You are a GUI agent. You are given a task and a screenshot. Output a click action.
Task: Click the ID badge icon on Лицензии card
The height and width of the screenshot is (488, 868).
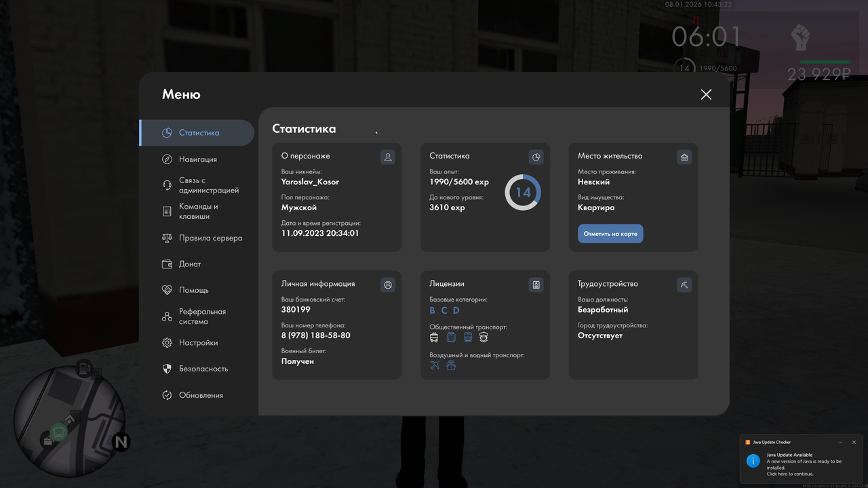pyautogui.click(x=536, y=285)
